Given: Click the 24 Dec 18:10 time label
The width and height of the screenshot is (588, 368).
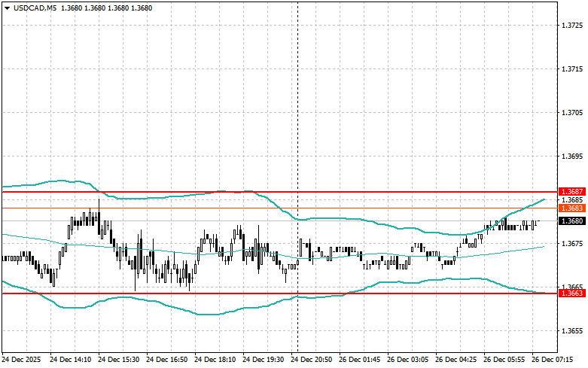Looking at the screenshot, I should [215, 360].
